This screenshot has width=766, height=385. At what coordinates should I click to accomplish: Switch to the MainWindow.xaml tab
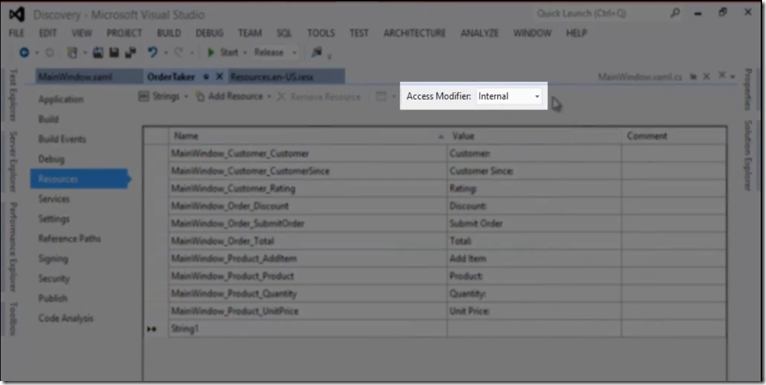pyautogui.click(x=89, y=77)
